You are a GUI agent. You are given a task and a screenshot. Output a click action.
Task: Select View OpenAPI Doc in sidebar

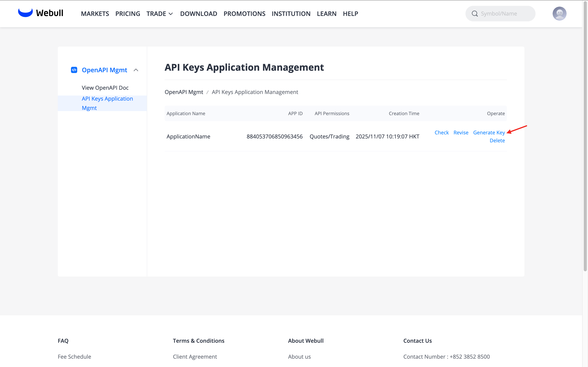[x=105, y=88]
